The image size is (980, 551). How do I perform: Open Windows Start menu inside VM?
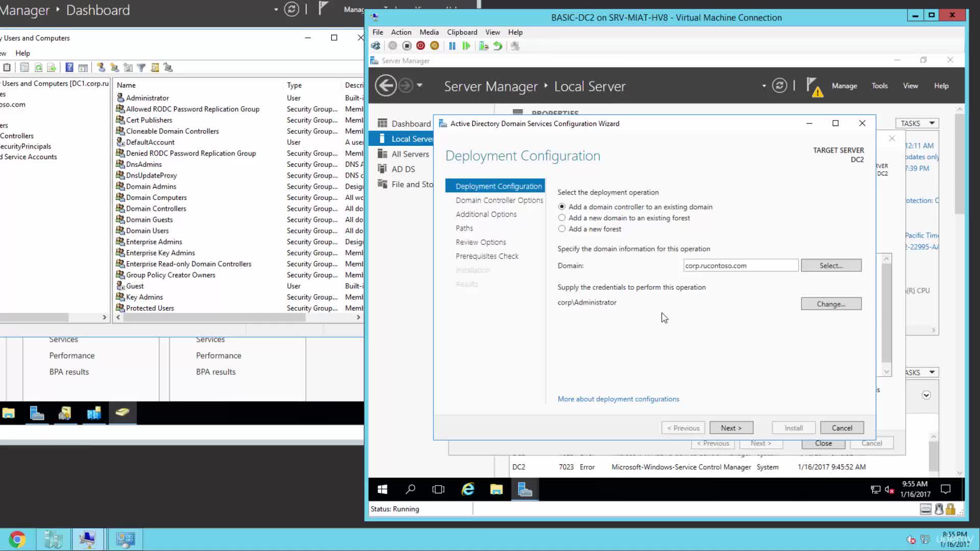[382, 489]
